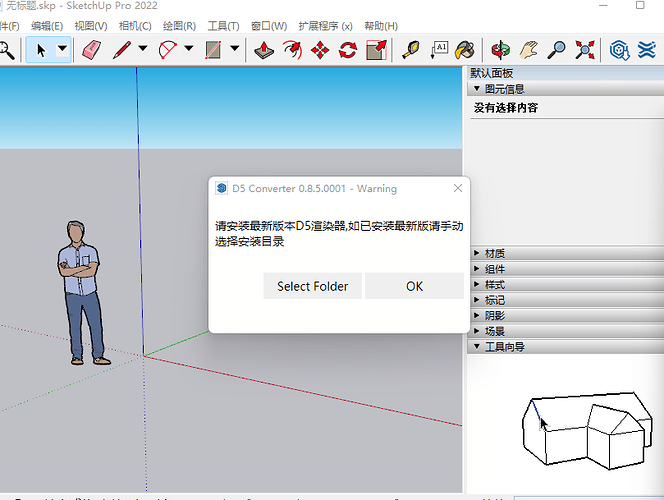The image size is (664, 500).
Task: Open the Extension Warehouse icon
Action: [647, 50]
